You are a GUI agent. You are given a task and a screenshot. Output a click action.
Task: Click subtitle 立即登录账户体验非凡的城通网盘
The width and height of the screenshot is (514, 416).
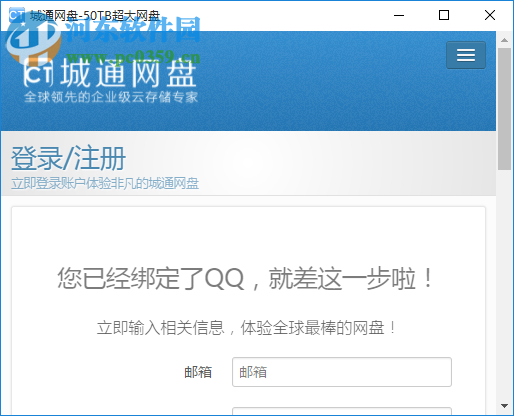point(105,183)
